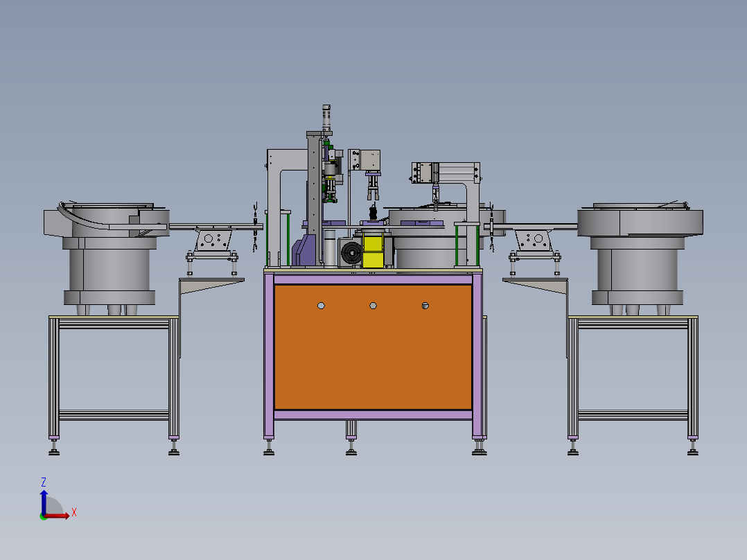This screenshot has width=747, height=560.
Task: Select the orange front panel of the cabinet
Action: pyautogui.click(x=373, y=347)
